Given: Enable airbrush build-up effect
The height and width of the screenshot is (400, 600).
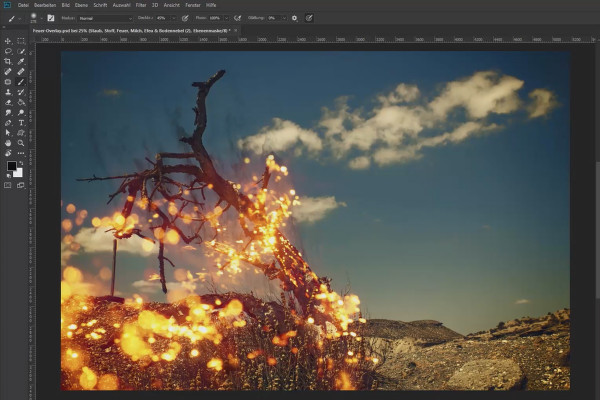Looking at the screenshot, I should (x=238, y=18).
